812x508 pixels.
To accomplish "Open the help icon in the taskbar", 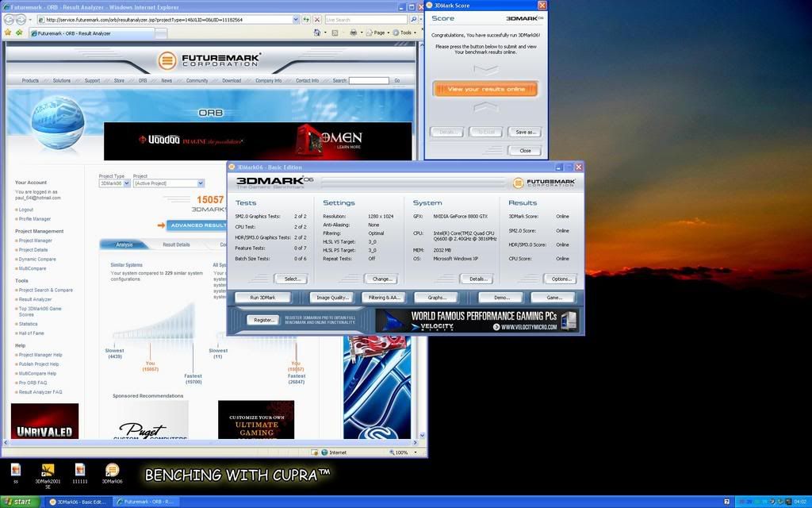I will point(726,502).
